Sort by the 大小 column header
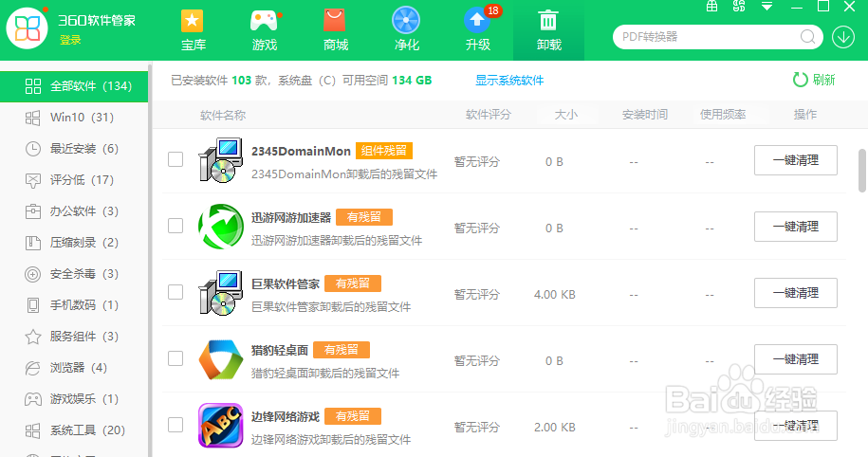 pyautogui.click(x=565, y=115)
